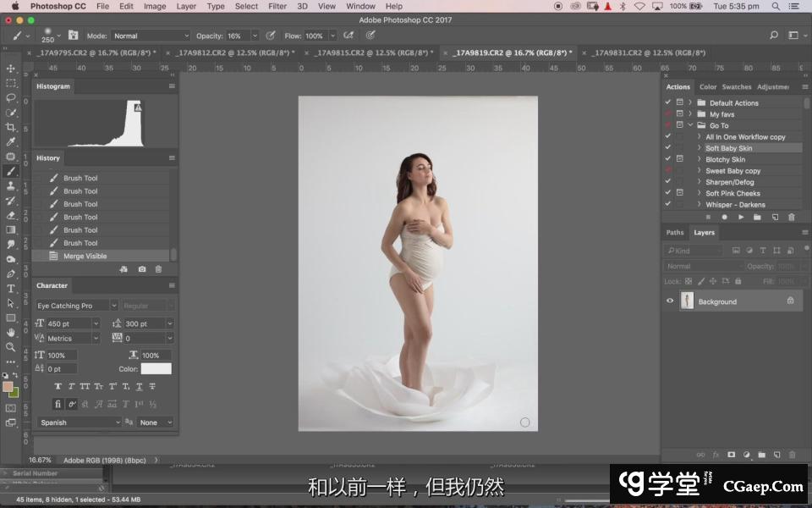Viewport: 812px width, 508px height.
Task: Select the Soft Baby Skin action
Action: pyautogui.click(x=728, y=148)
